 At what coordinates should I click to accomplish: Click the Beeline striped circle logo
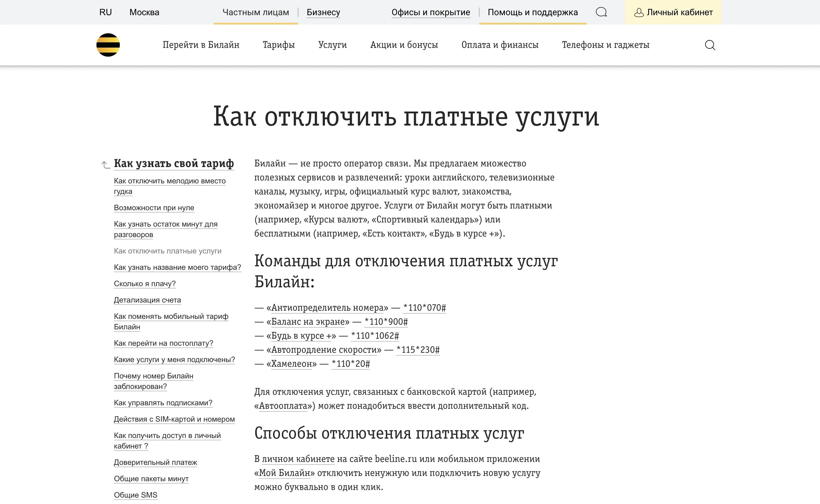tap(108, 45)
